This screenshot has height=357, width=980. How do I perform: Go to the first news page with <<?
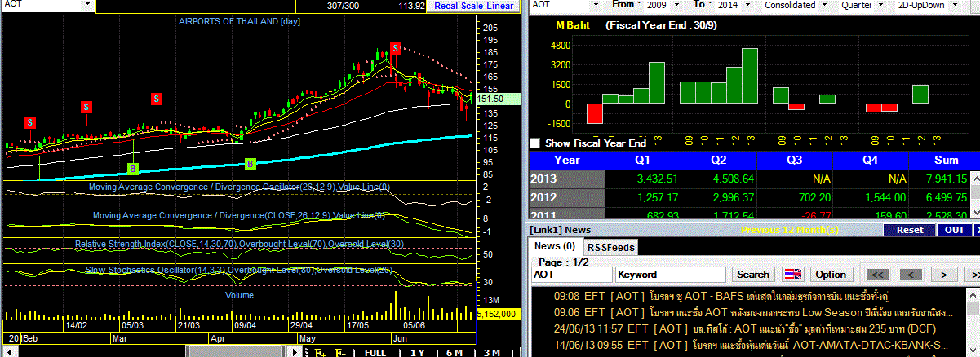pyautogui.click(x=877, y=275)
